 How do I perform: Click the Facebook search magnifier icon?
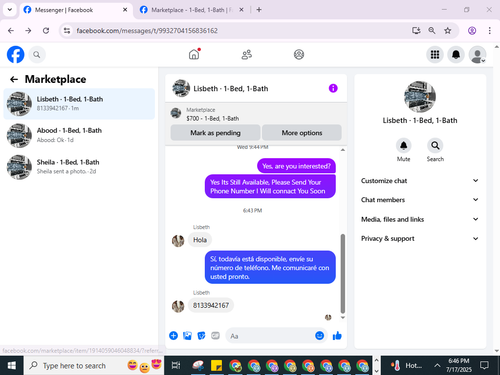(x=37, y=55)
